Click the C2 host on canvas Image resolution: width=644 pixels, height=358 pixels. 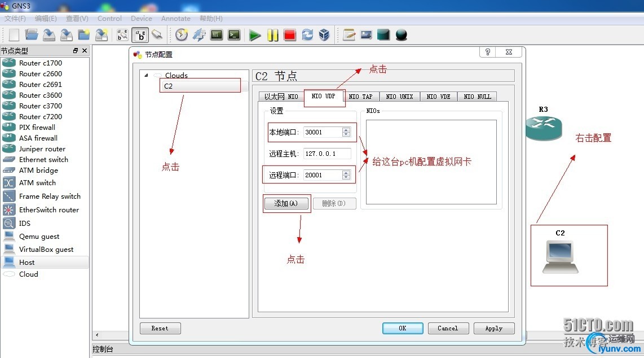(x=560, y=257)
